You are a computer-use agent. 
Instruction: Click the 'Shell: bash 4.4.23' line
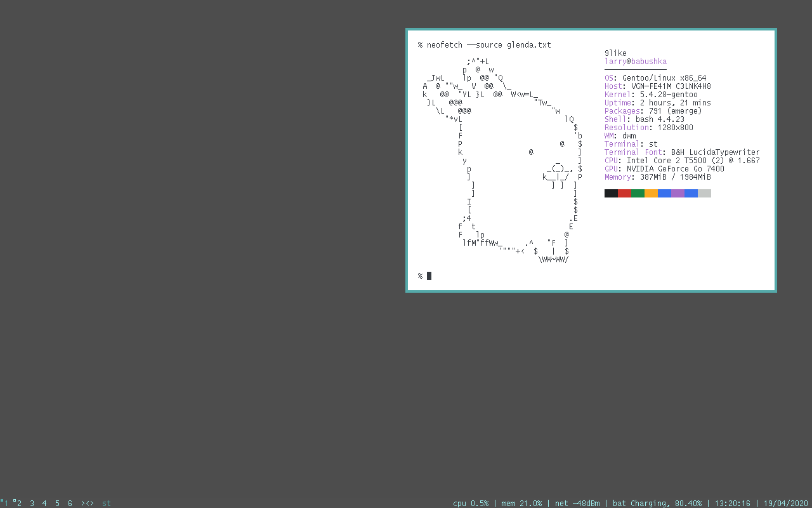(x=645, y=119)
